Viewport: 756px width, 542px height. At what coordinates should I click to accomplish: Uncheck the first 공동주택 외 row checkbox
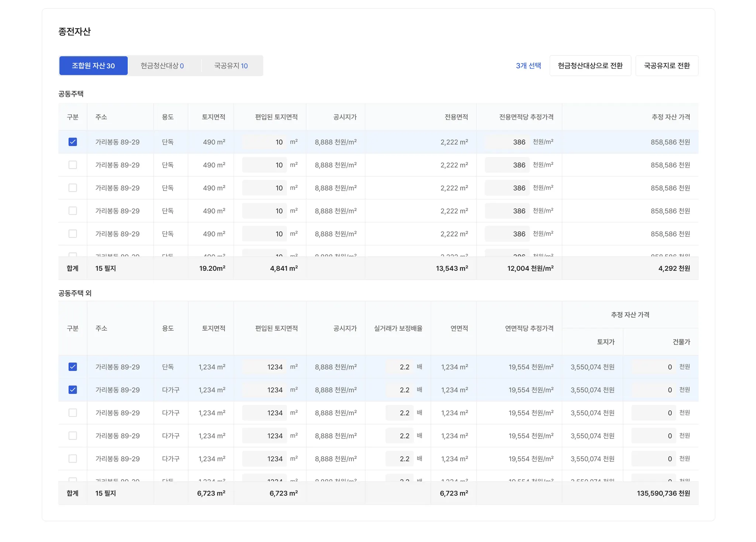tap(73, 367)
